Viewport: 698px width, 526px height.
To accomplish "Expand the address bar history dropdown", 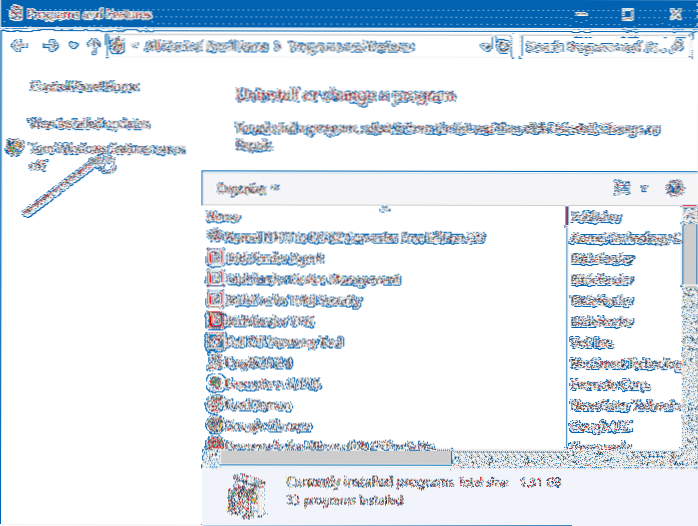I will coord(485,45).
